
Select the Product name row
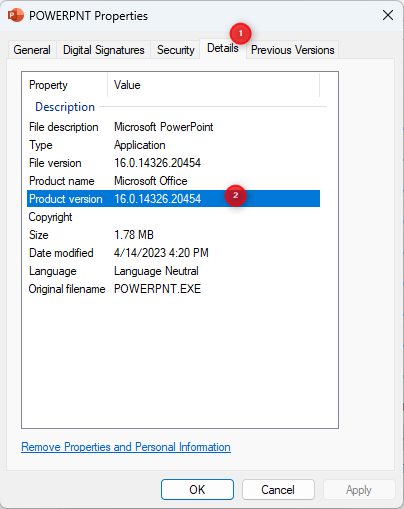coord(173,181)
